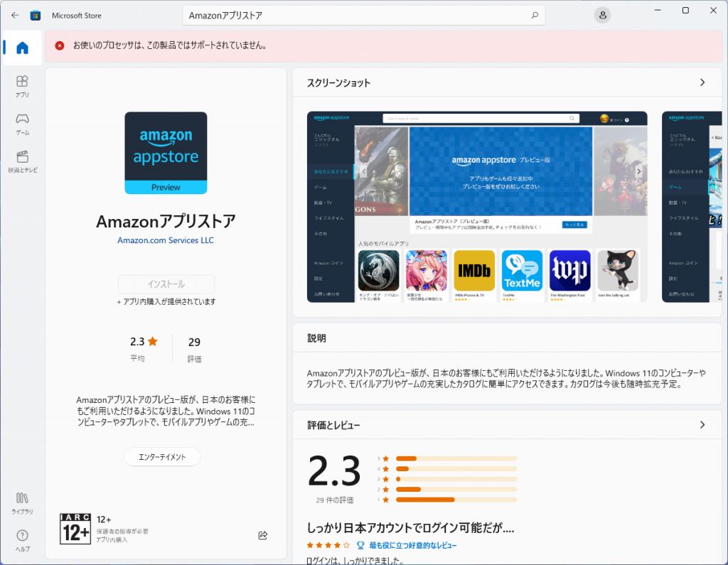Click the Microsoft Store logo icon
Viewport: 728px width, 565px height.
(x=36, y=16)
